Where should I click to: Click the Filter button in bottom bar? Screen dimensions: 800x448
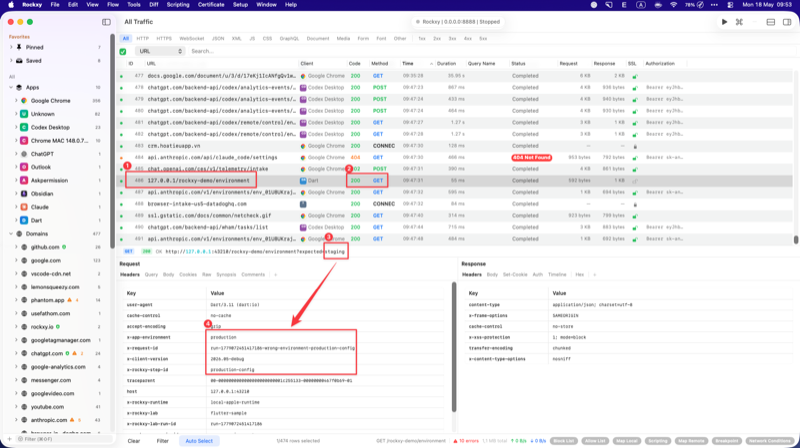click(163, 441)
